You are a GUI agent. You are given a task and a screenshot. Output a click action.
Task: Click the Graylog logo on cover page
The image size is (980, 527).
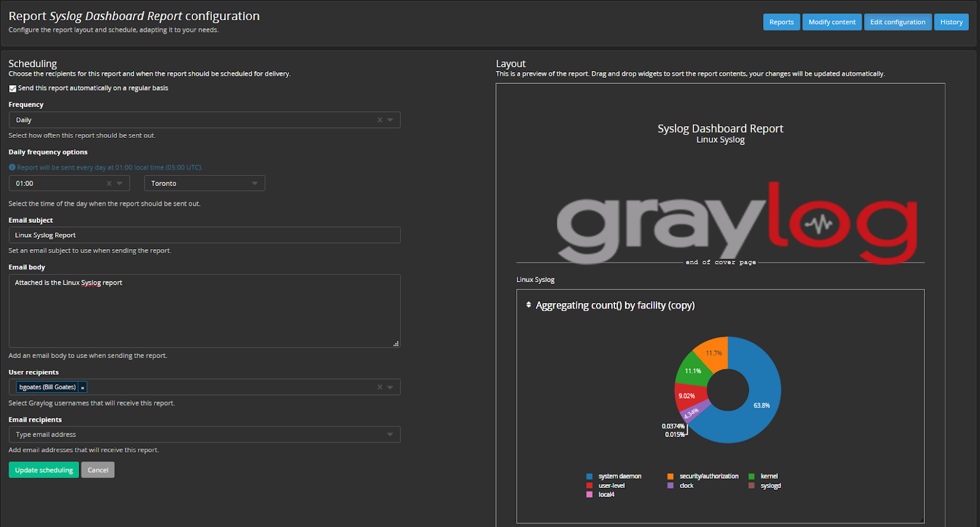point(737,223)
